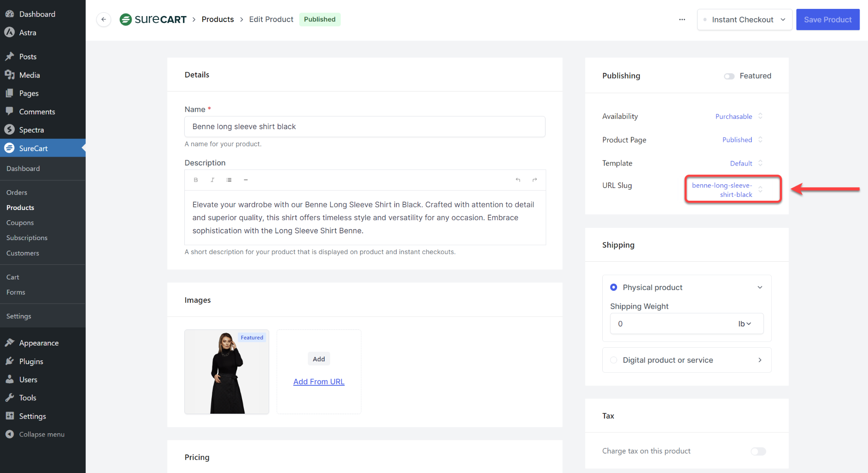Insert a bulleted list via toolbar
The width and height of the screenshot is (868, 473).
pos(229,180)
